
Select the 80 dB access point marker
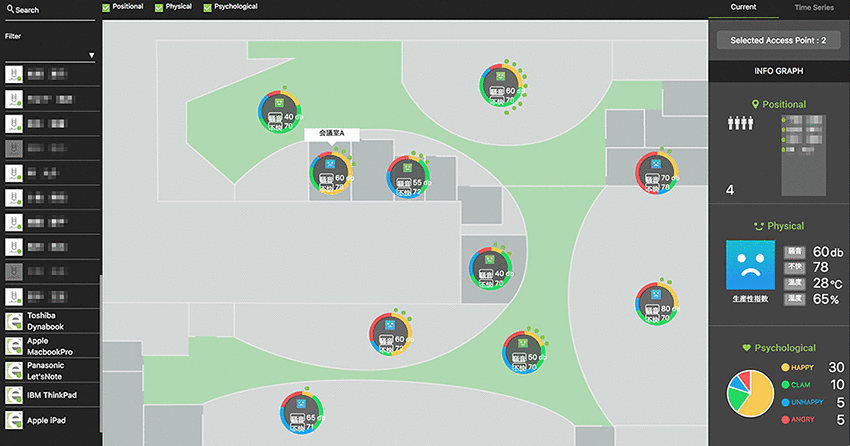tap(656, 304)
